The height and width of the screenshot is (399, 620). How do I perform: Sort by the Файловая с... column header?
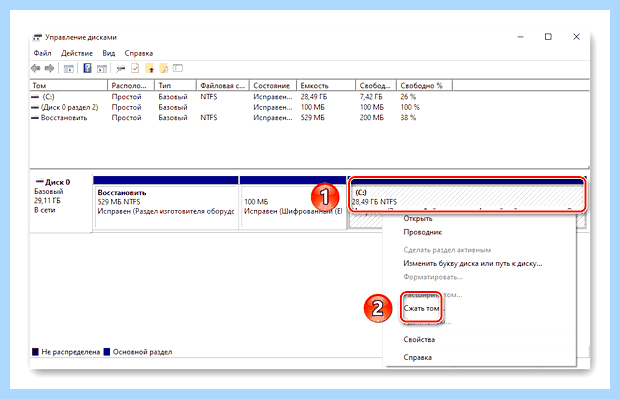coord(223,85)
